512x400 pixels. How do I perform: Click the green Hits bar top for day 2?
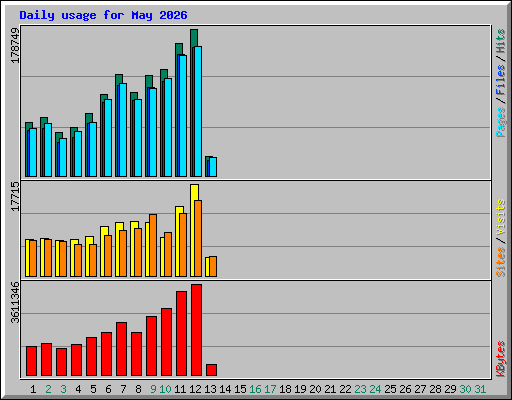[44, 121]
